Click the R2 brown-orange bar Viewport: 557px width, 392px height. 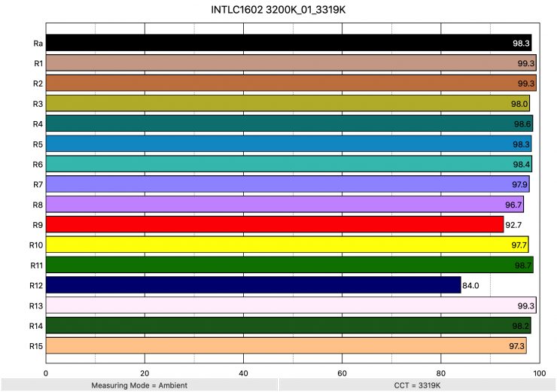click(291, 83)
